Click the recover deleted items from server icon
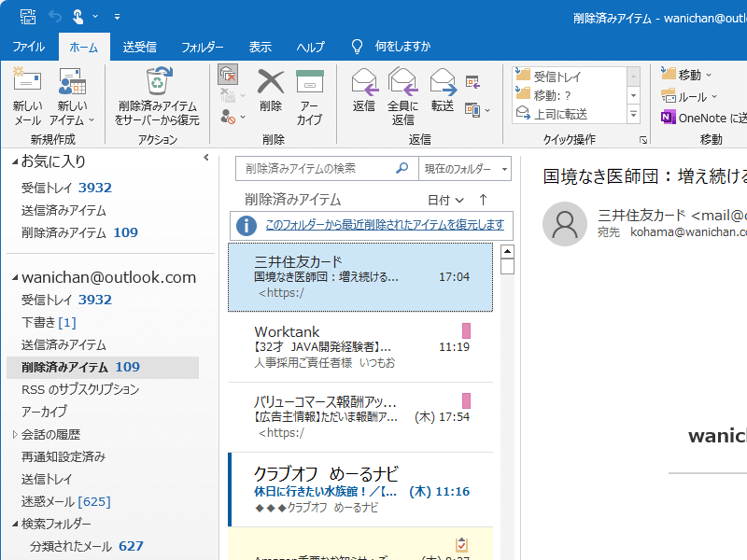 pos(158,81)
